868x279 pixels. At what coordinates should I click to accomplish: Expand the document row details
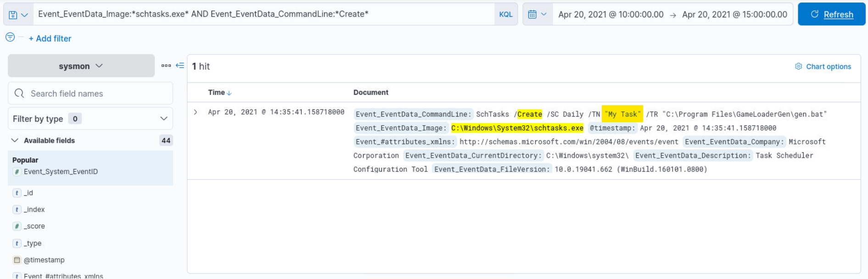tap(196, 112)
